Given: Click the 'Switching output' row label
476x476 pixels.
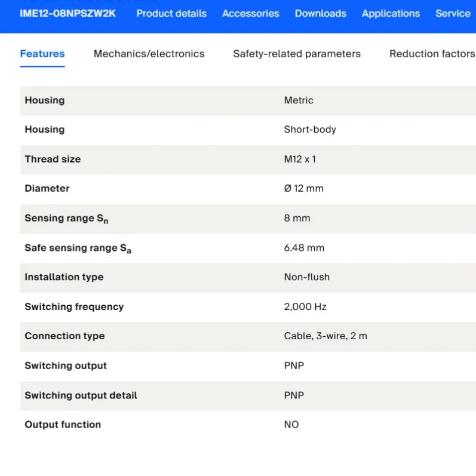Looking at the screenshot, I should tap(66, 366).
